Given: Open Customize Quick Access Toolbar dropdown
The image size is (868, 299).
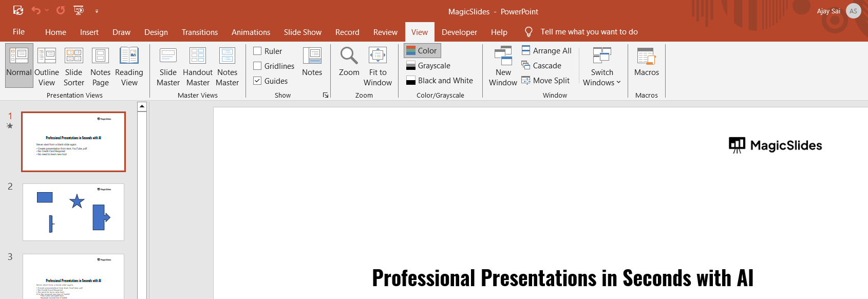Looking at the screenshot, I should 97,11.
